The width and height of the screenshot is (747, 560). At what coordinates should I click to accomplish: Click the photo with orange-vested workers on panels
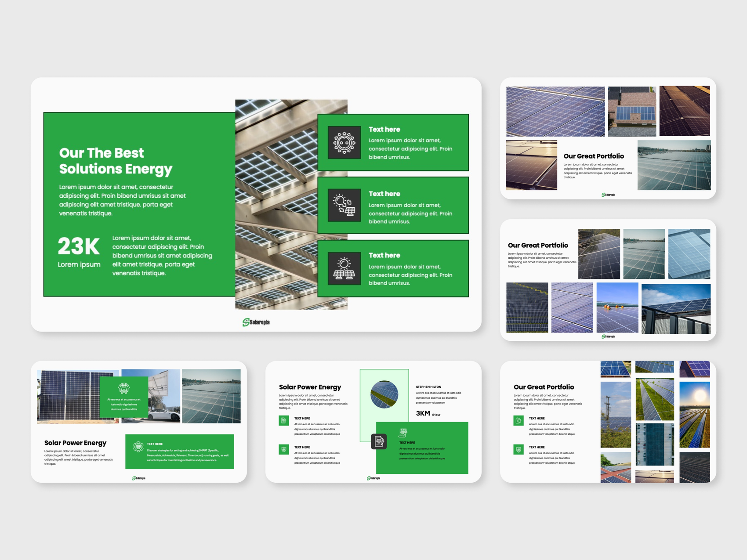coord(617,307)
